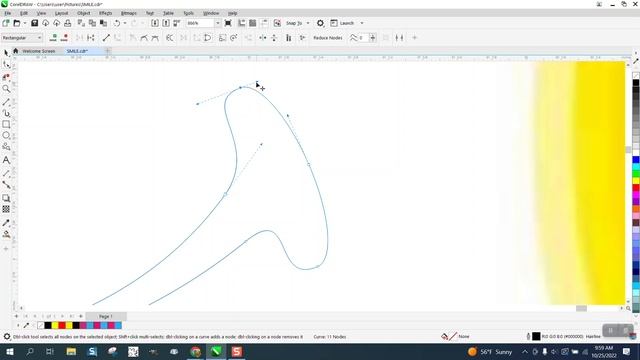Click the Snap To button label
The image size is (640, 360).
click(x=294, y=23)
